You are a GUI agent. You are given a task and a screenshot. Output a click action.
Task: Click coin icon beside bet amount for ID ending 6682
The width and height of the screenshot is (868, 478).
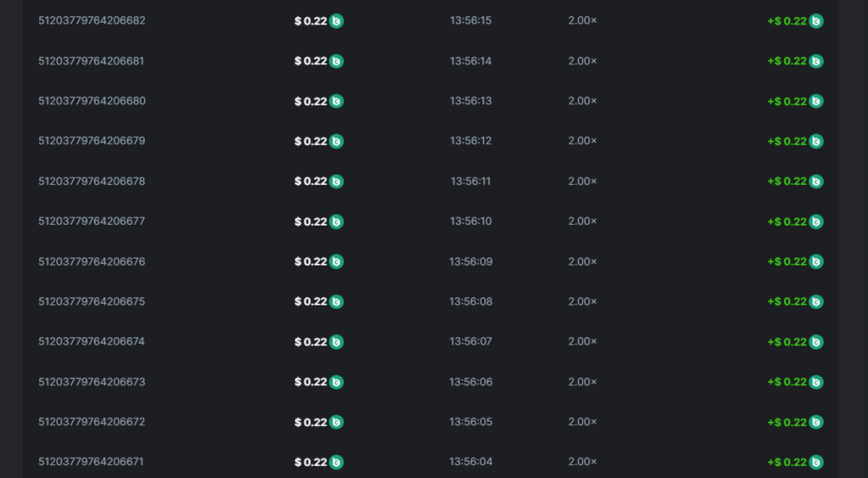(x=337, y=21)
